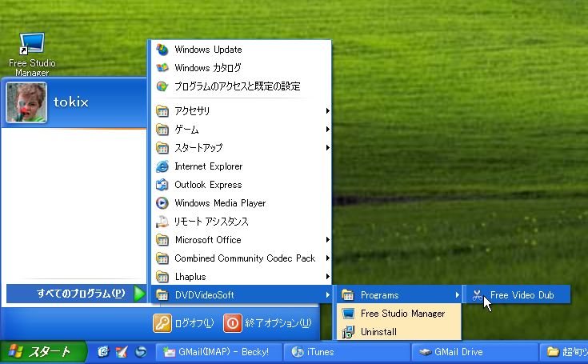Viewport: 588px width, 364px height.
Task: Click the Windows Update icon
Action: point(162,50)
